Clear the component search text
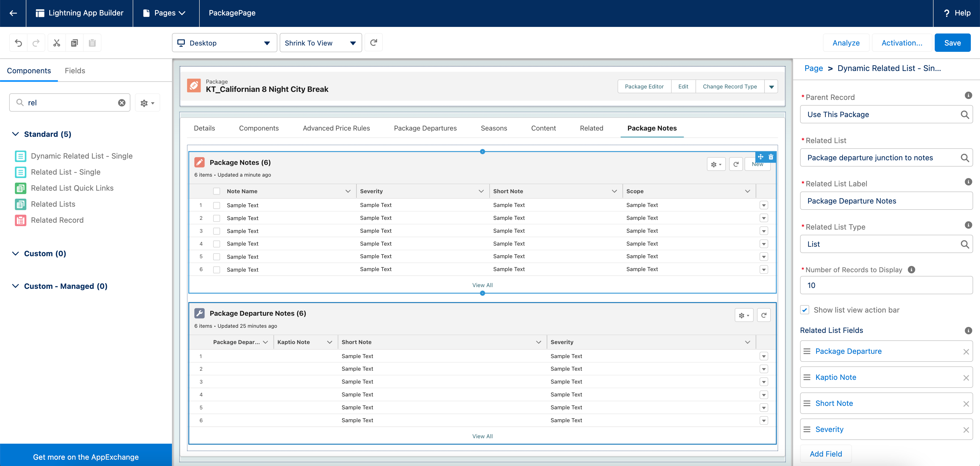980x466 pixels. (x=122, y=103)
